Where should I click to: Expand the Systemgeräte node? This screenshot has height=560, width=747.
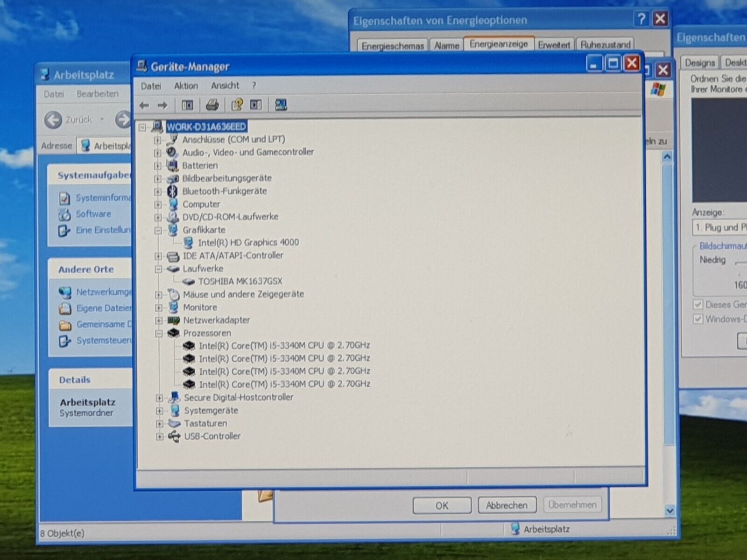tap(160, 411)
